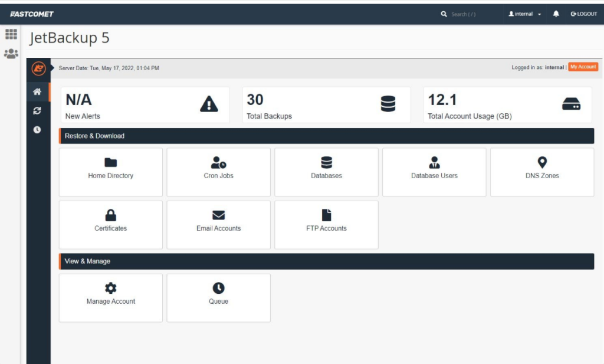Go to JetBackup home dashboard icon
Screen dimensions: 604x364
(37, 91)
